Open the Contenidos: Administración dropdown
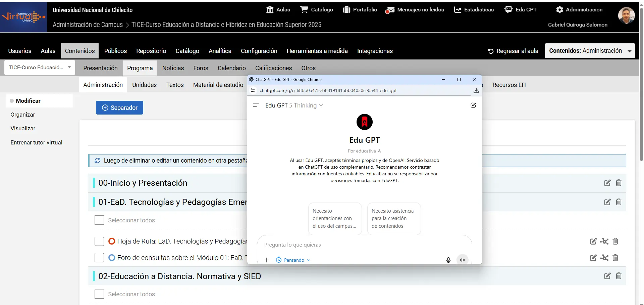Image resolution: width=644 pixels, height=305 pixels. pyautogui.click(x=590, y=51)
